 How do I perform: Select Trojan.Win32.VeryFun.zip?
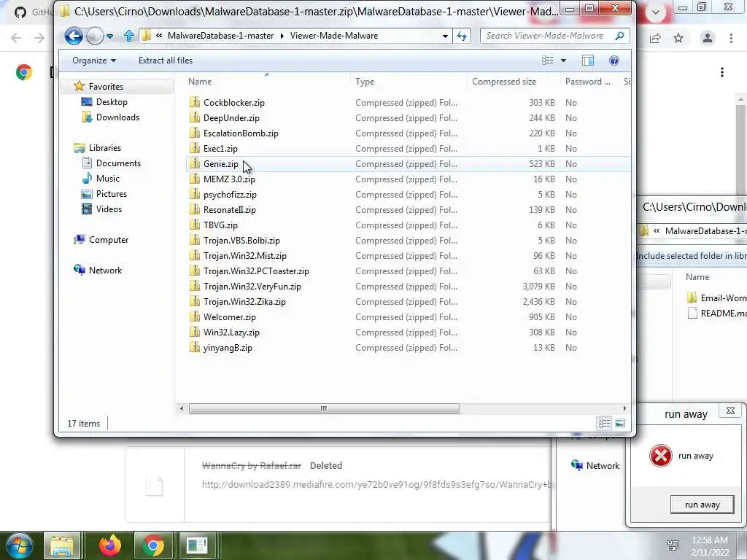point(252,286)
